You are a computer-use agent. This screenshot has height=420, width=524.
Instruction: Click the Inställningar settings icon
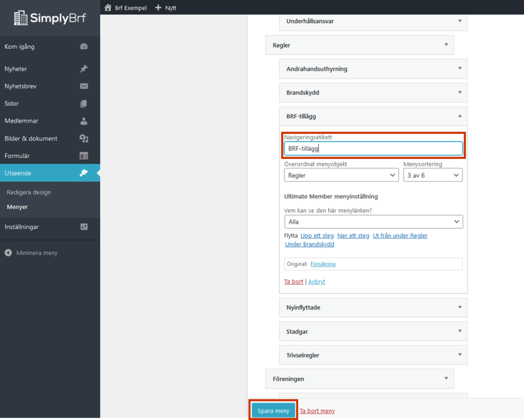(x=84, y=227)
